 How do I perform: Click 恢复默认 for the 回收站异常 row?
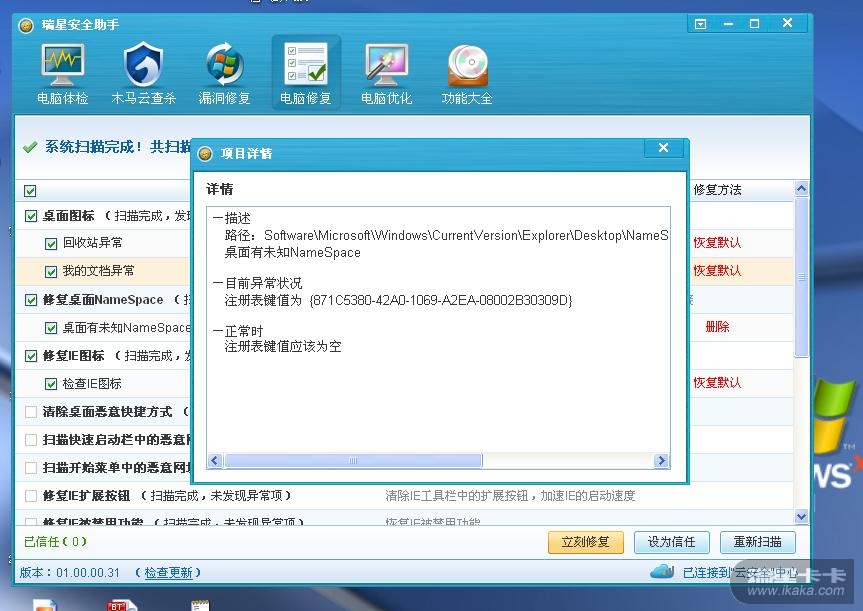click(x=717, y=242)
